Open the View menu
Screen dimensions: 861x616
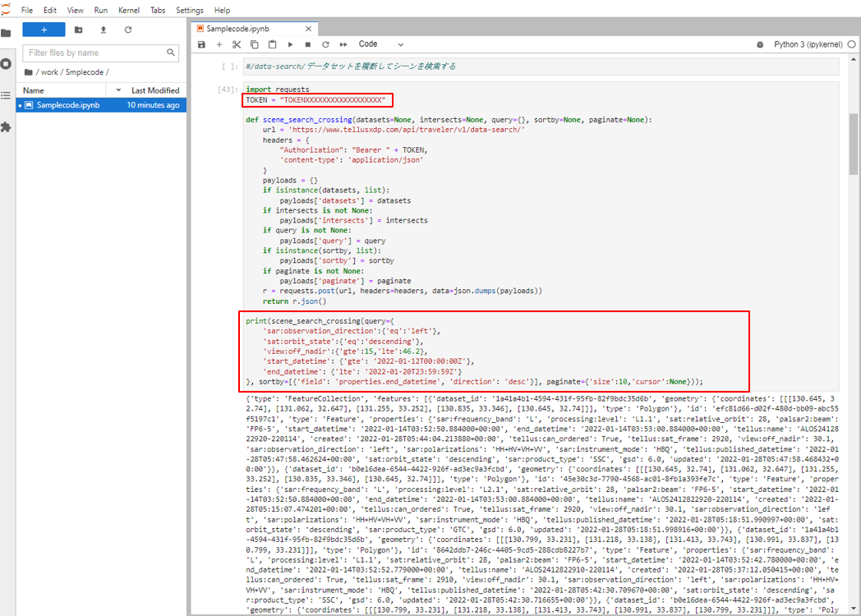[x=76, y=10]
